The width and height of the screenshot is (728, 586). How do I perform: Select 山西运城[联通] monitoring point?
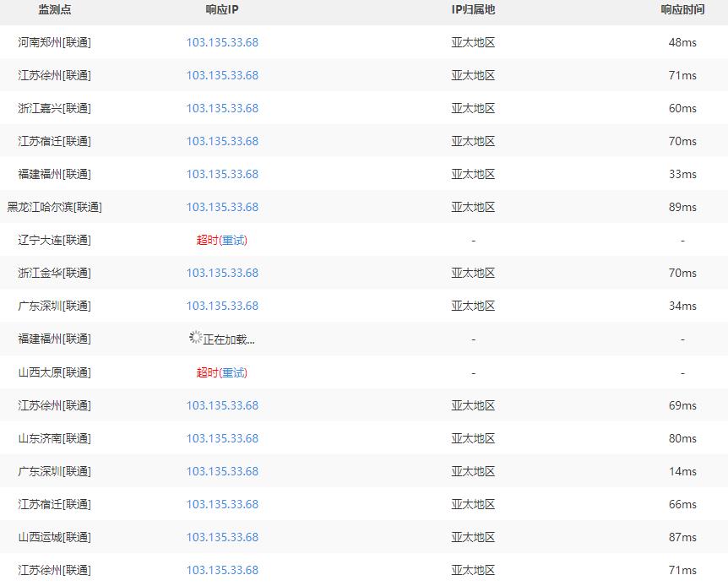tap(55, 537)
